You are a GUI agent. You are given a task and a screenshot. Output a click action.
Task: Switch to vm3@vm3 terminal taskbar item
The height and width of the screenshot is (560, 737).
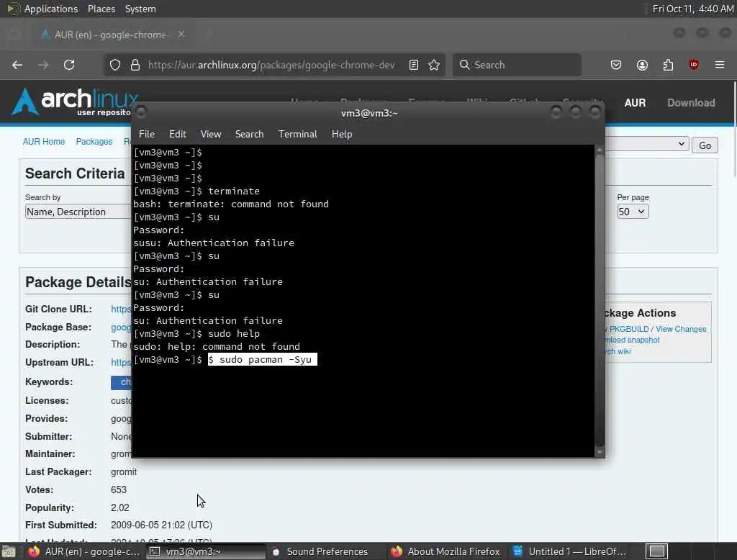(206, 551)
